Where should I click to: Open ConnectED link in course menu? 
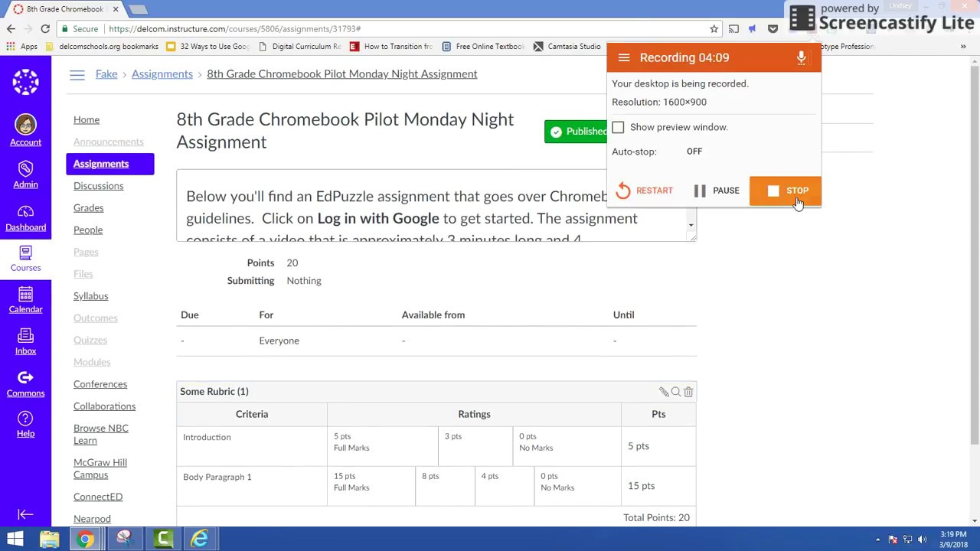(98, 497)
